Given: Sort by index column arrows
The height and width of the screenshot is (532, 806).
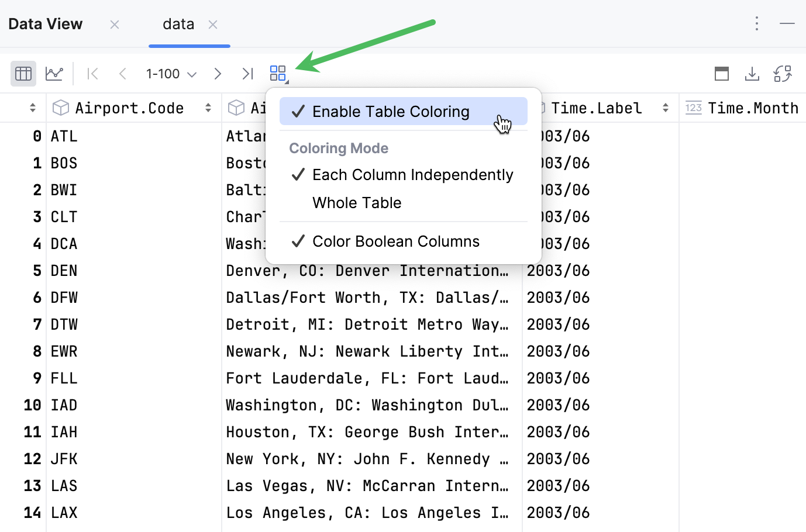Looking at the screenshot, I should pyautogui.click(x=33, y=108).
